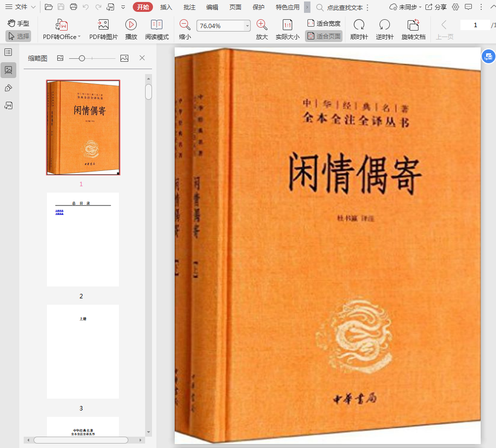
Task: Toggle the thumbnails sidebar panel icon
Action: click(8, 70)
